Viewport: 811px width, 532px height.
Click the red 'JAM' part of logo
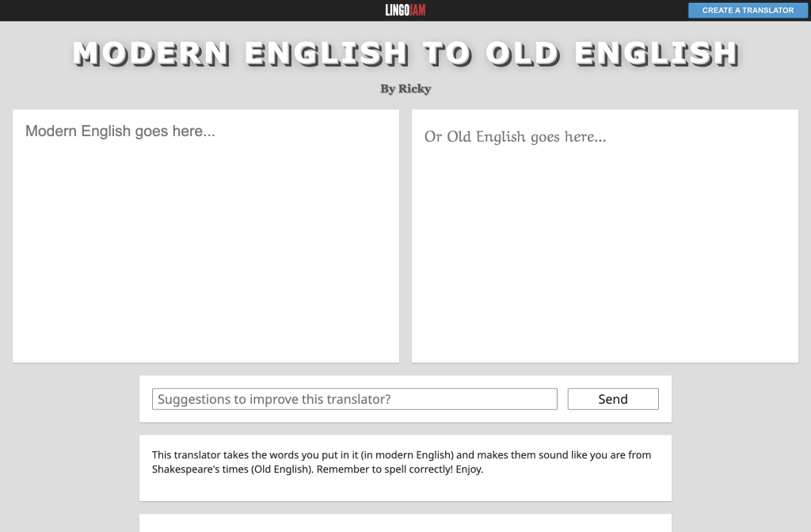pyautogui.click(x=418, y=10)
